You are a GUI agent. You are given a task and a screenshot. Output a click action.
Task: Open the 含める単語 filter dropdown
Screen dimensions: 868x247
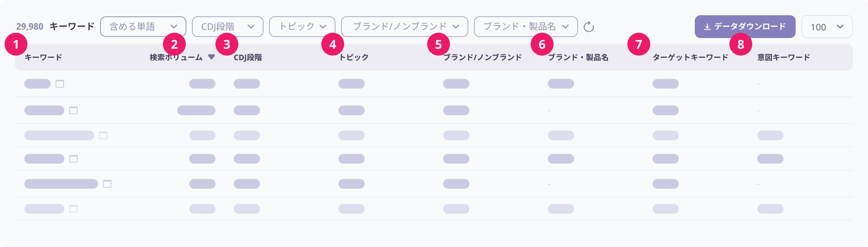click(x=143, y=27)
